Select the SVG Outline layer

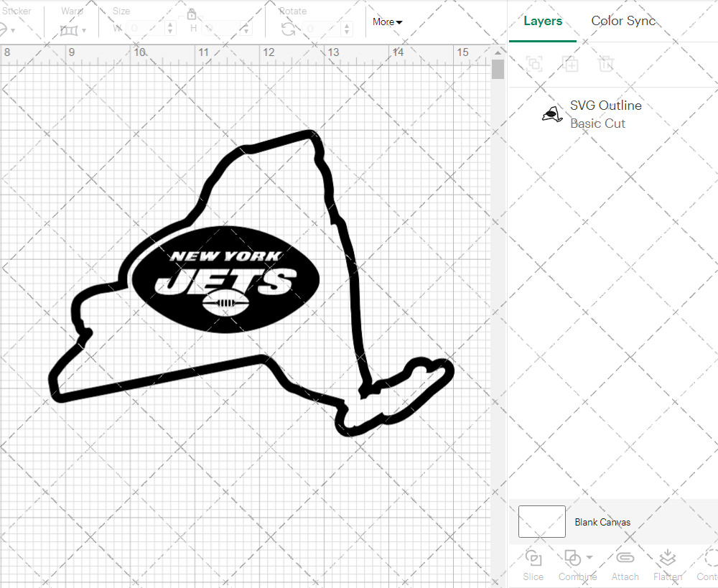614,114
